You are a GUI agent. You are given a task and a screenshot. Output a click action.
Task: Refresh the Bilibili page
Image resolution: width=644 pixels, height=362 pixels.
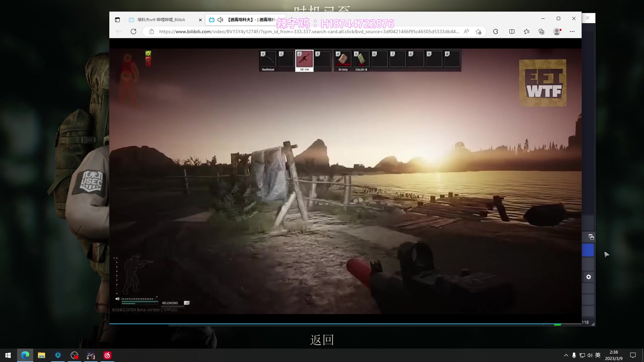click(133, 32)
